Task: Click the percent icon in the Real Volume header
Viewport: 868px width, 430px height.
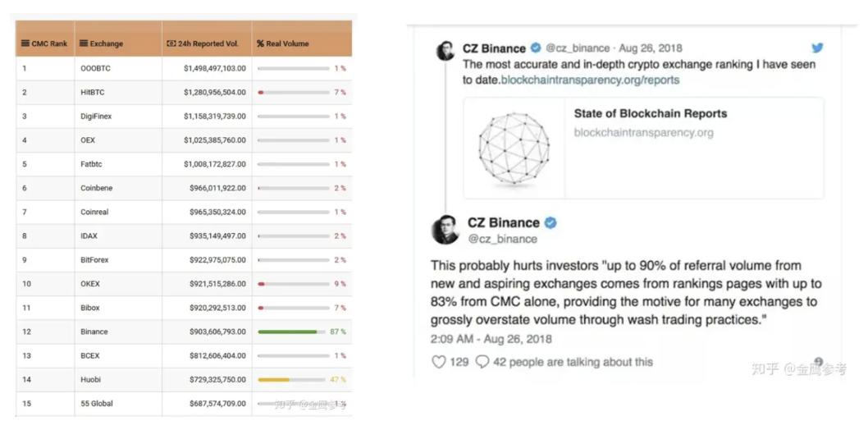Action: click(x=260, y=43)
